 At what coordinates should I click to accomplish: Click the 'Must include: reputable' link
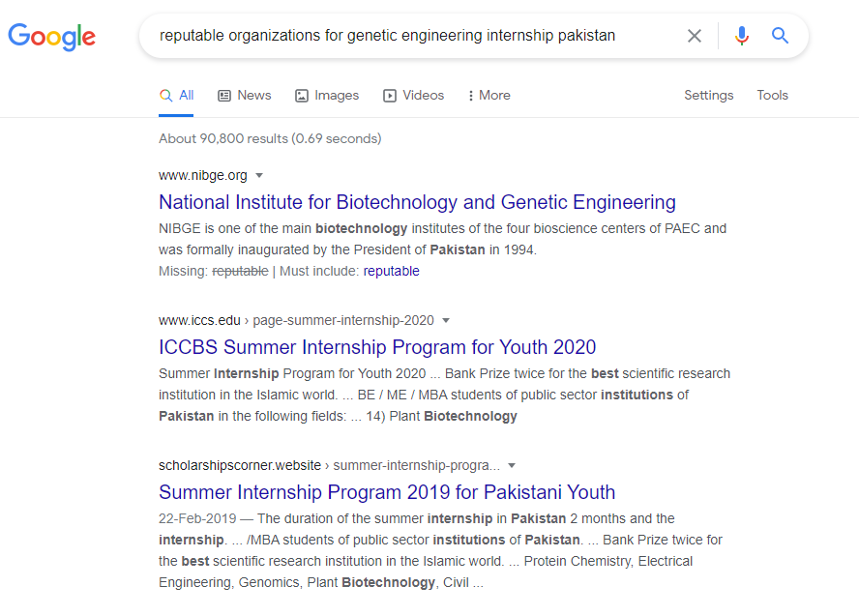[x=391, y=271]
